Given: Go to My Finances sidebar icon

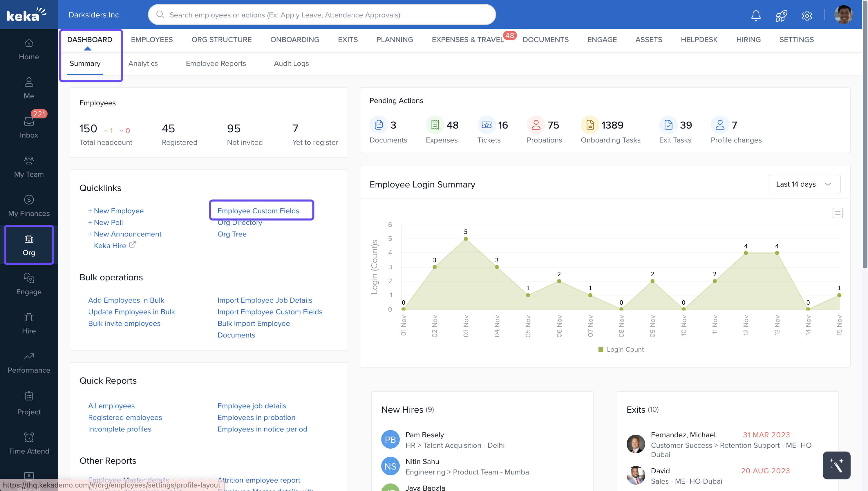Looking at the screenshot, I should point(29,205).
